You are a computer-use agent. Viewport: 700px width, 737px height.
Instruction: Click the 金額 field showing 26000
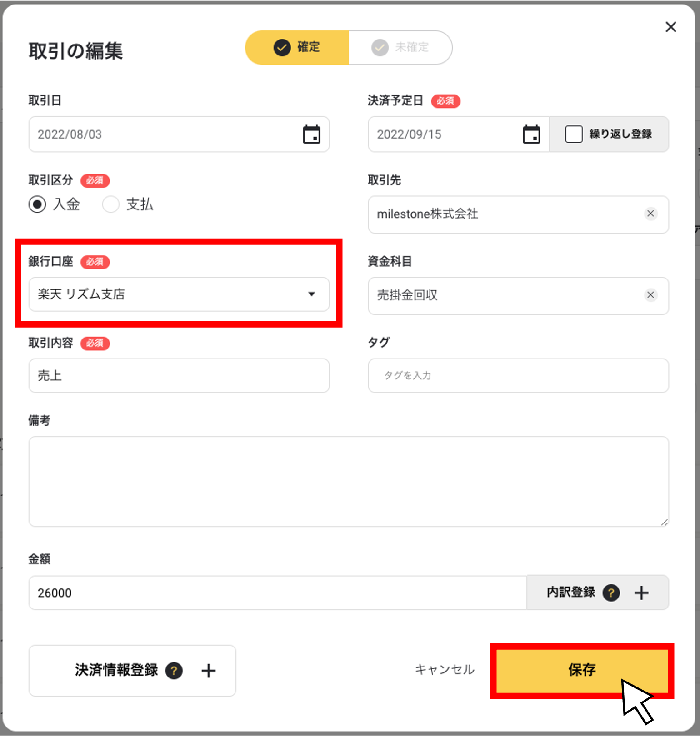pos(278,593)
